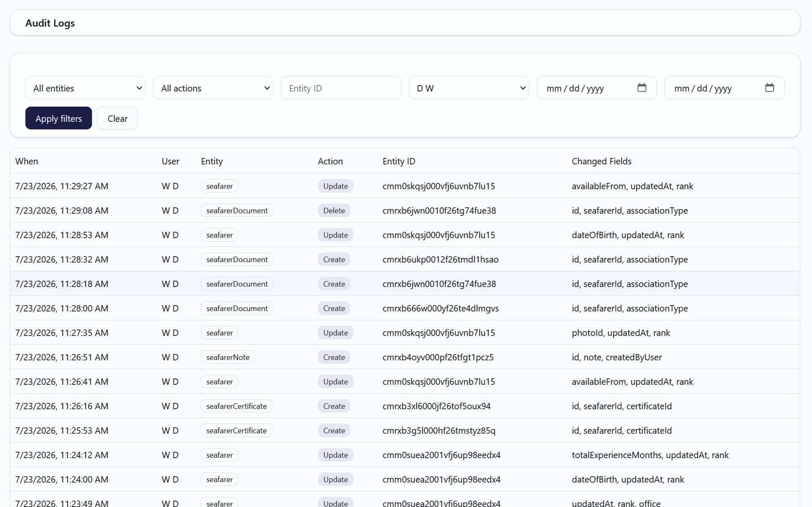Click the Action column header
Viewport: 812px width, 507px height.
click(x=330, y=161)
